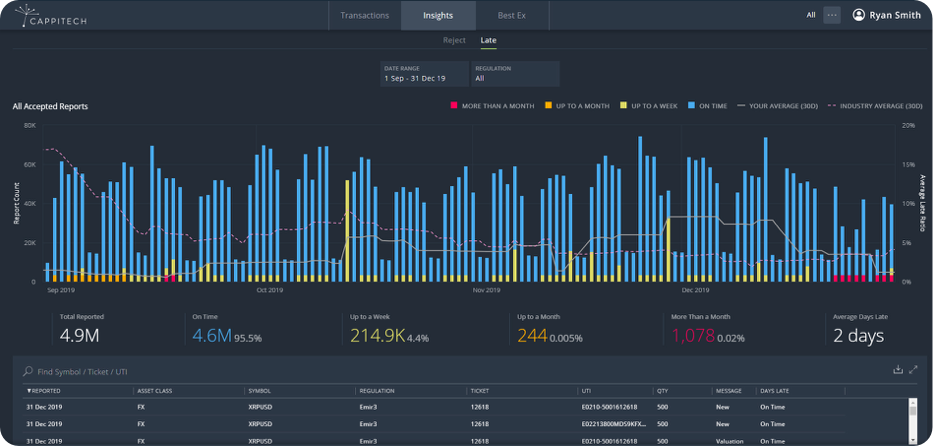Open the three-dot options menu
The image size is (933, 446).
pos(831,15)
